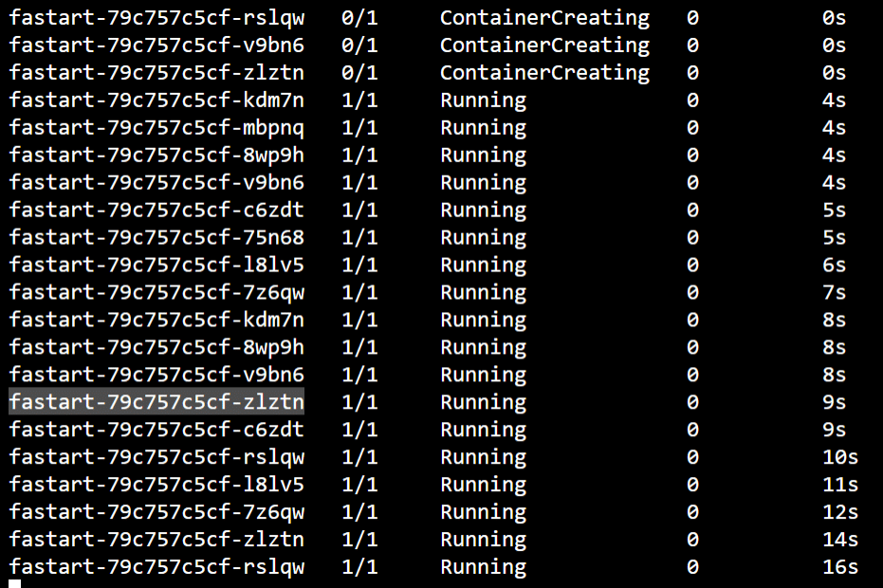
Task: Click the 16s age value
Action: tap(840, 566)
